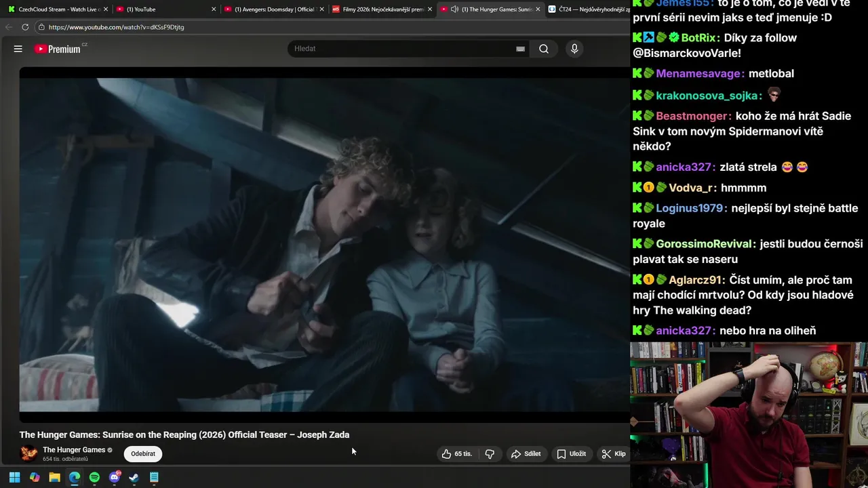Viewport: 868px width, 488px height.
Task: Open Copilot from the taskbar
Action: pyautogui.click(x=35, y=477)
